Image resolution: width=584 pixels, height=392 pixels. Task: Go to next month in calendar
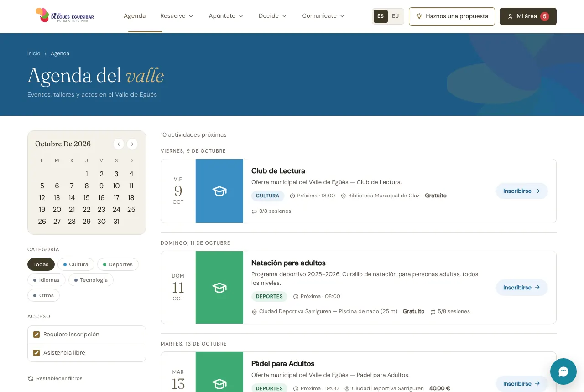pyautogui.click(x=132, y=144)
